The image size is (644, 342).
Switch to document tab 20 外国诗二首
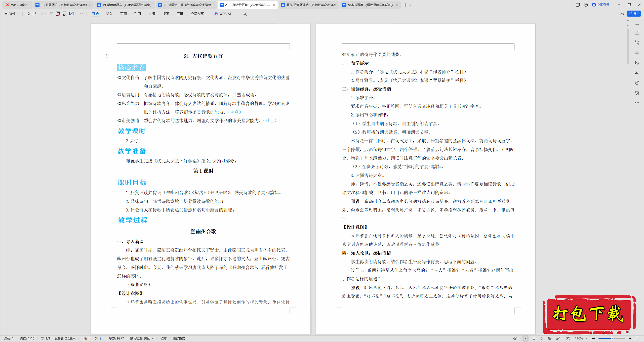pyautogui.click(x=186, y=5)
